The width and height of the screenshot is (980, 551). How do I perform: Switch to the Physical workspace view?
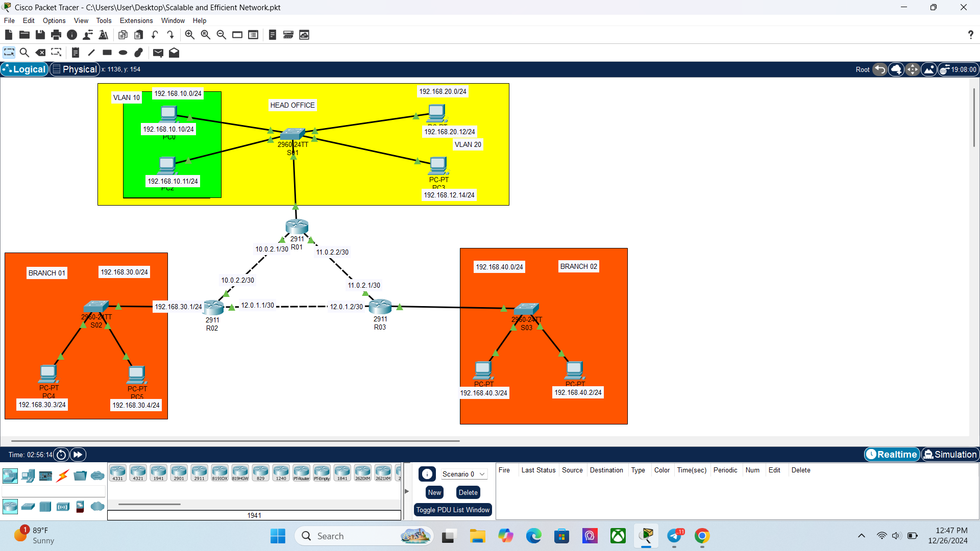pyautogui.click(x=75, y=69)
